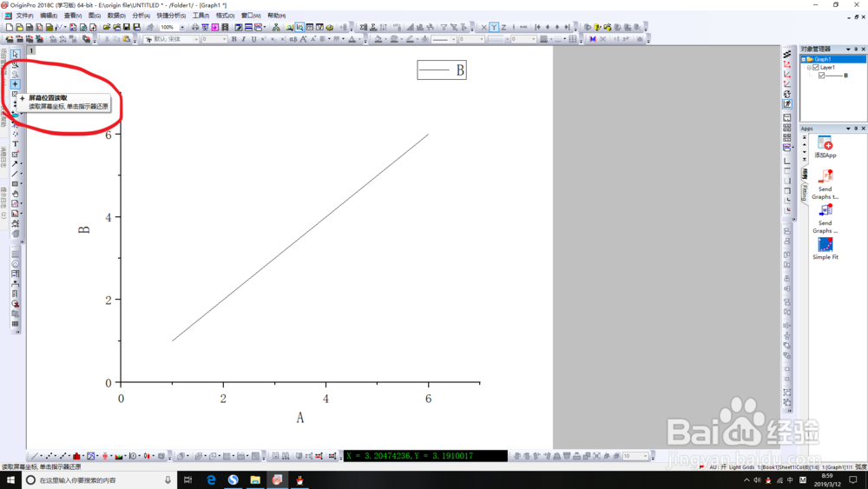Select the Pointer tool in the tools toolbar
868x489 pixels.
coord(15,54)
